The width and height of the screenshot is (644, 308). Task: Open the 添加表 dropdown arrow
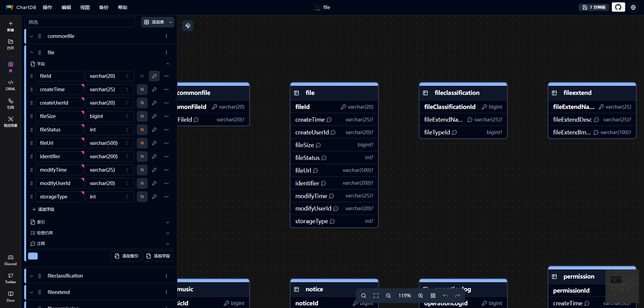click(x=171, y=22)
